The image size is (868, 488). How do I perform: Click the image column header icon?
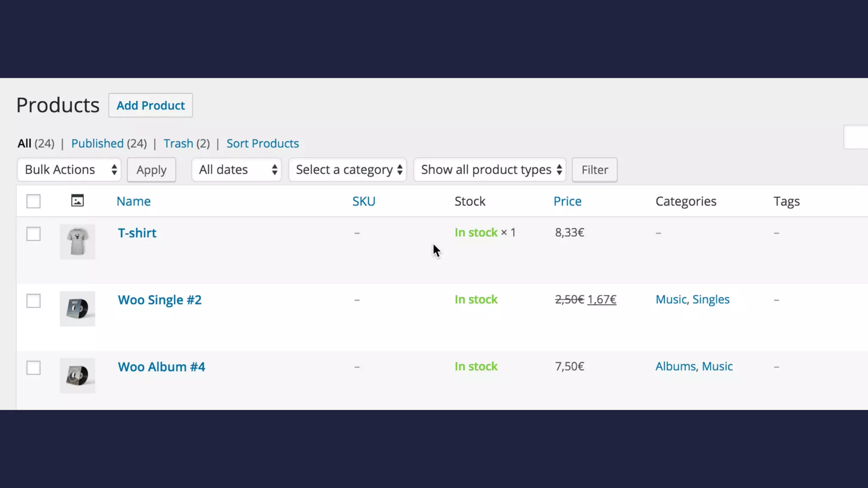[x=77, y=200]
